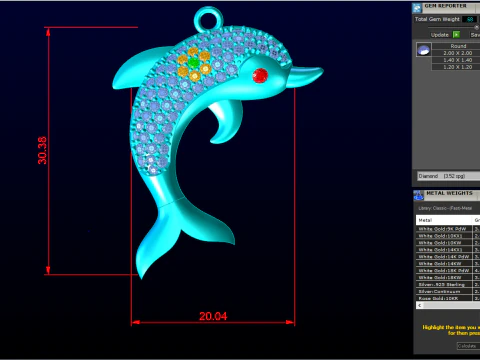Click the Gem Reporter panel icon
480x360 pixels.
[x=417, y=8]
